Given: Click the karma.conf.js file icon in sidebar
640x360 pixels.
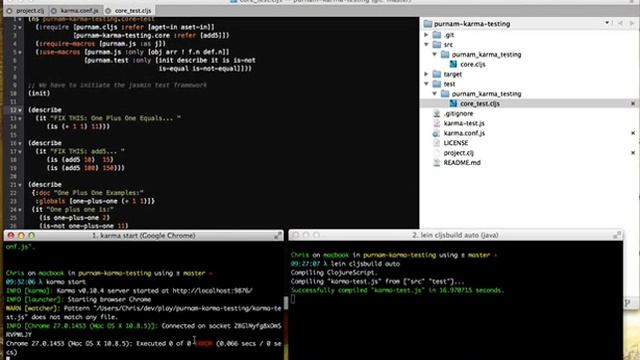Looking at the screenshot, I should 437,133.
